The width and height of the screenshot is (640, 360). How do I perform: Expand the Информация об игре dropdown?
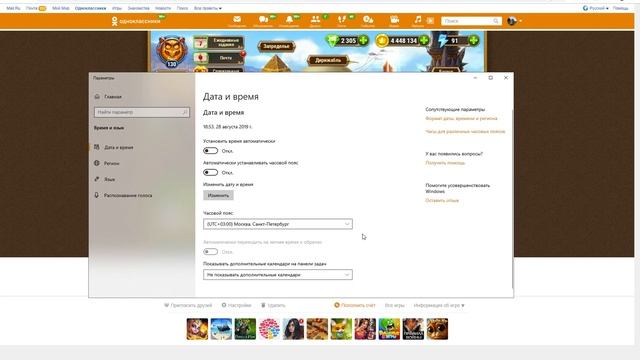[x=439, y=305]
